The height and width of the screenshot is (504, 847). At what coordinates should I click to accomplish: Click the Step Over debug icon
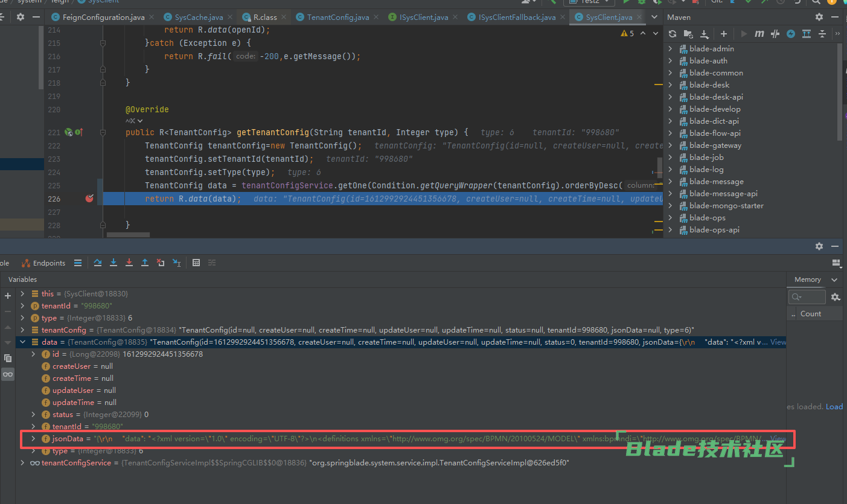click(x=98, y=263)
